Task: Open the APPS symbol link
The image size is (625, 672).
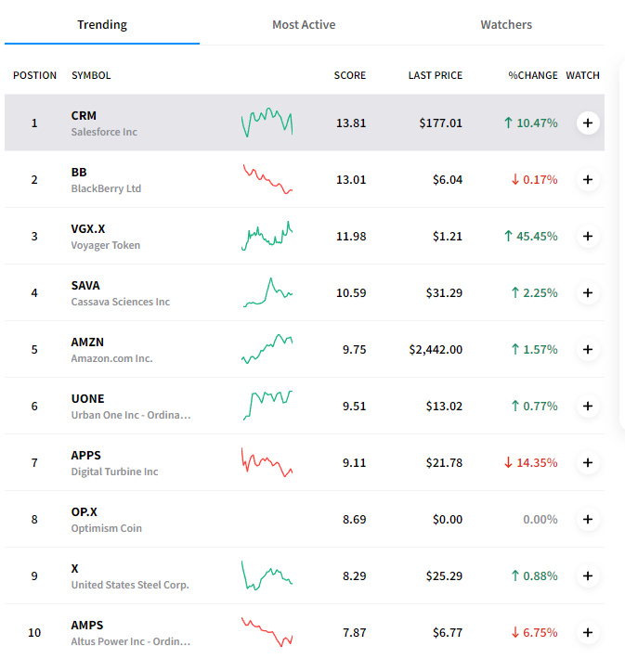Action: click(x=86, y=455)
